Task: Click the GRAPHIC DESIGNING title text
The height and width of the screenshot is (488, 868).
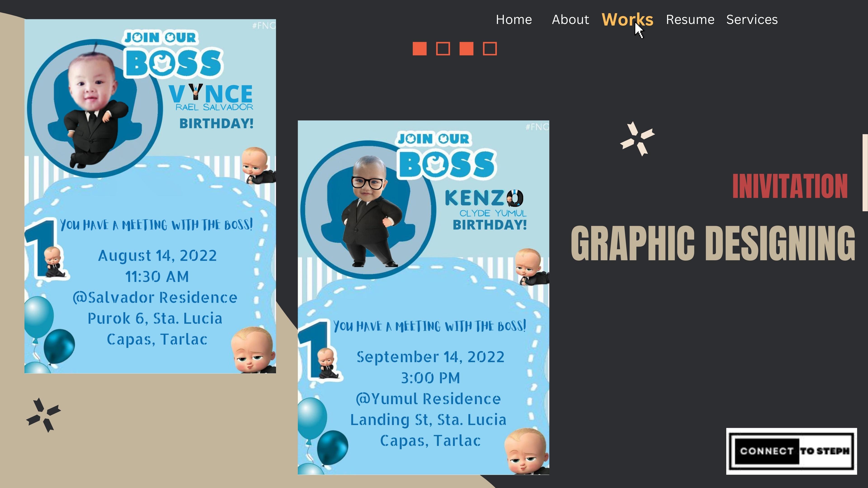Action: [x=713, y=243]
